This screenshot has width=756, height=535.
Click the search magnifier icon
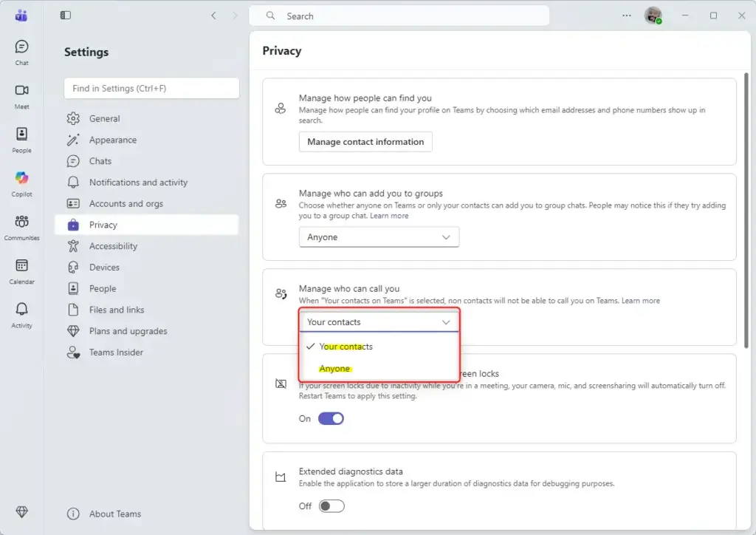[270, 16]
